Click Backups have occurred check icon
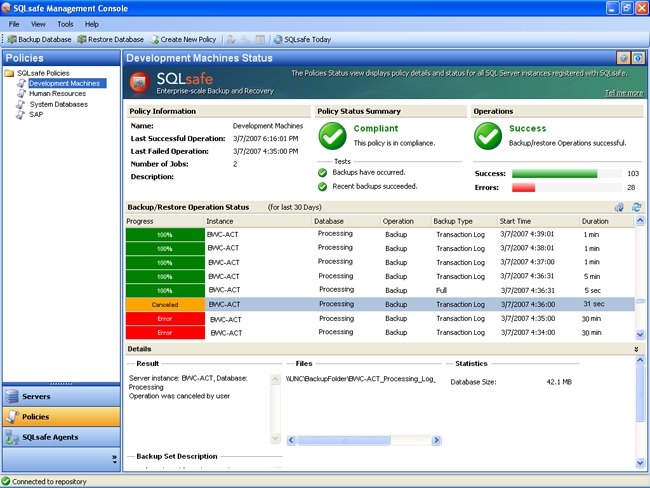The image size is (650, 488). coord(322,172)
